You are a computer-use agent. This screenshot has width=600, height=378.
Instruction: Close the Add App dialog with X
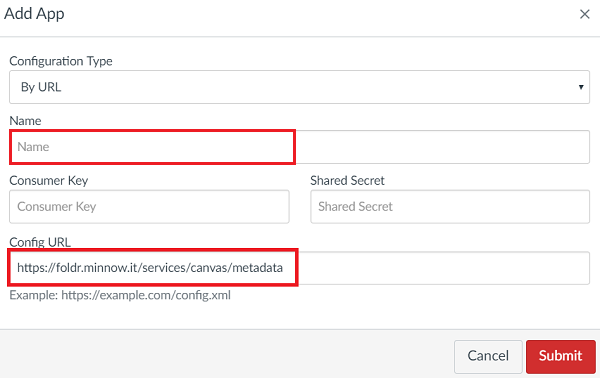584,15
